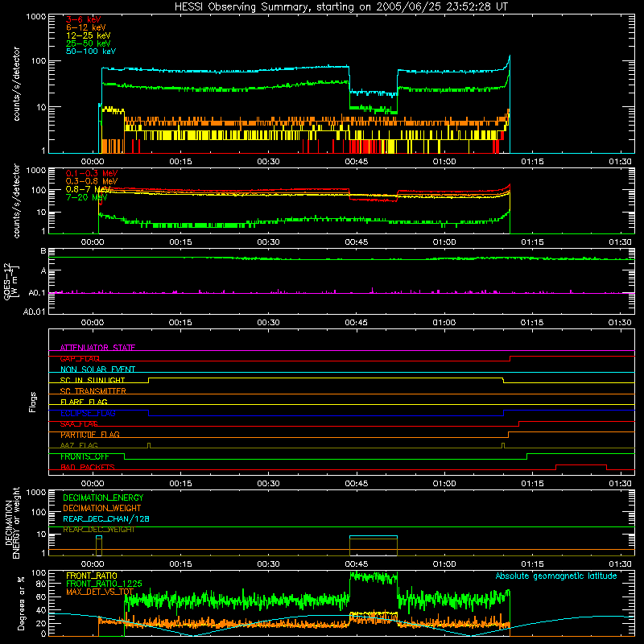Click the FLARE_FLAG label
Screen dimensions: 644x644
[x=84, y=402]
